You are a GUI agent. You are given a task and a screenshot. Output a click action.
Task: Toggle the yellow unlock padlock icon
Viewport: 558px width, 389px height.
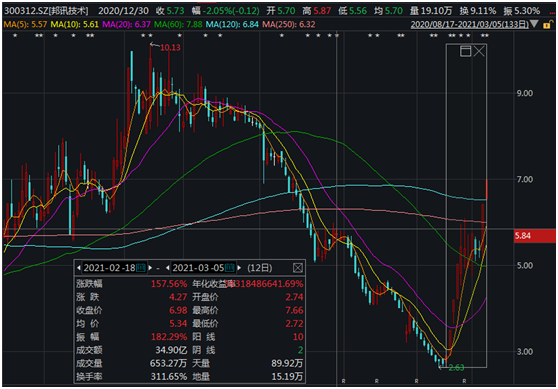point(547,24)
